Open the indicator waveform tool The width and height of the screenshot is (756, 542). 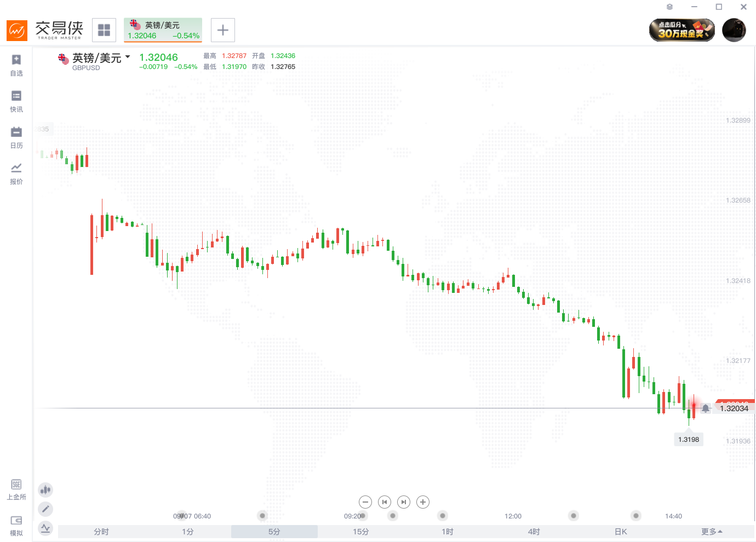(45, 528)
